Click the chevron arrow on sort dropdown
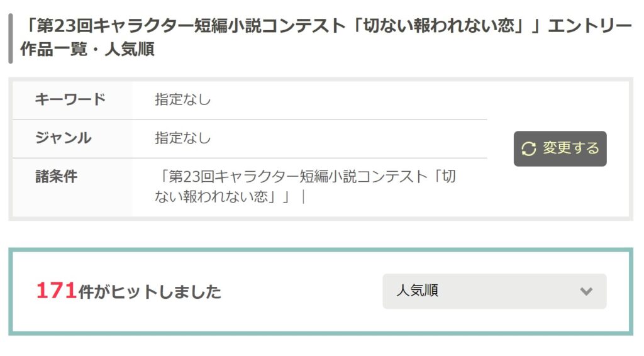Screen dimensions: 644x356 (586, 292)
